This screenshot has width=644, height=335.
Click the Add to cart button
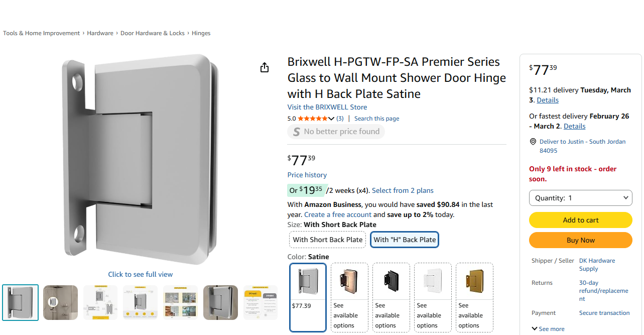pyautogui.click(x=581, y=220)
